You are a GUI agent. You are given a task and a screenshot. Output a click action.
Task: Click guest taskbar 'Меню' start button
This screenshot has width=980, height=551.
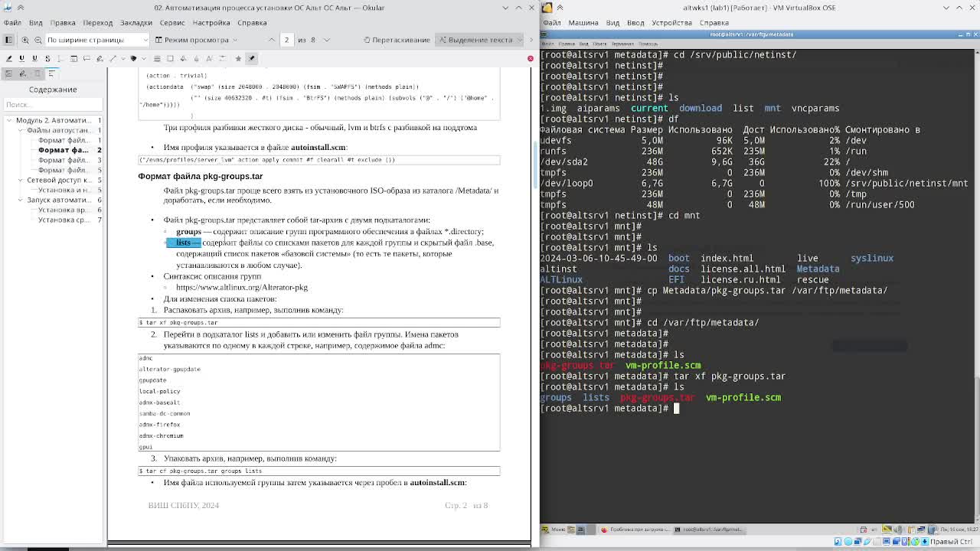pos(554,530)
